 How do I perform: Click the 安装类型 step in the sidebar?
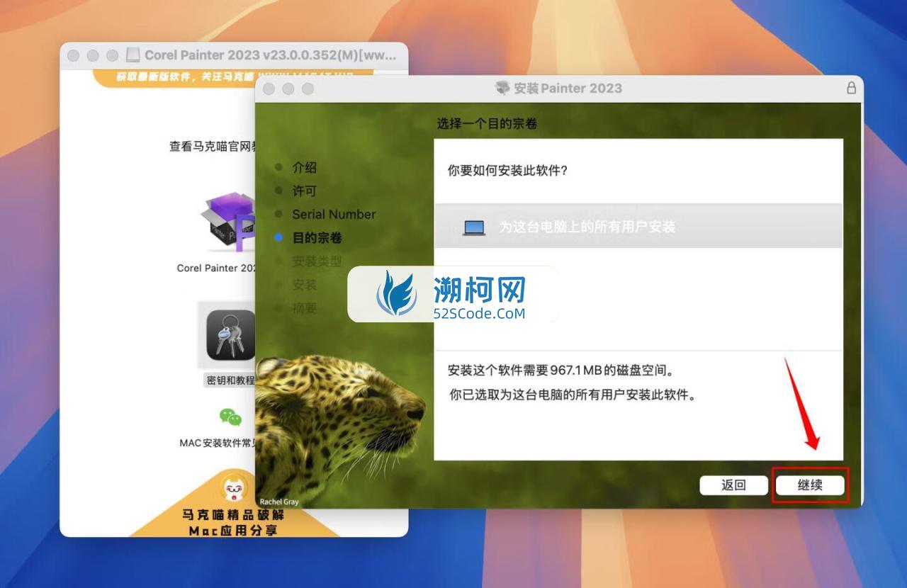click(317, 261)
